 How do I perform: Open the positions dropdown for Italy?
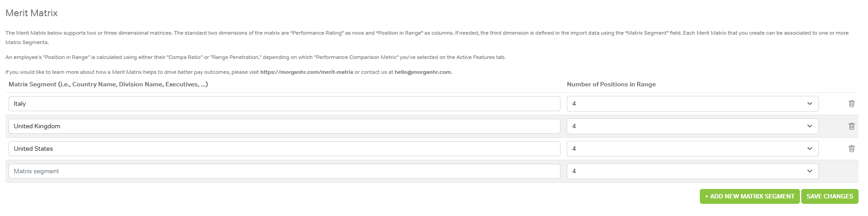pyautogui.click(x=692, y=103)
